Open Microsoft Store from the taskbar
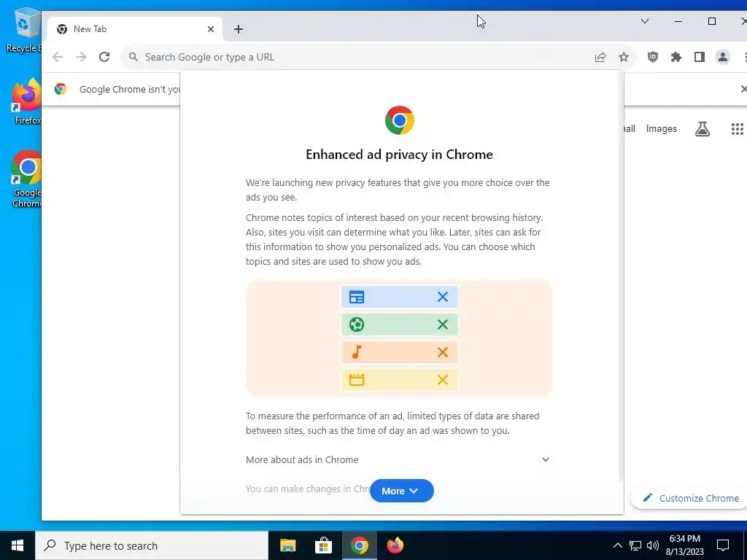Viewport: 747px width, 560px height. [x=323, y=545]
